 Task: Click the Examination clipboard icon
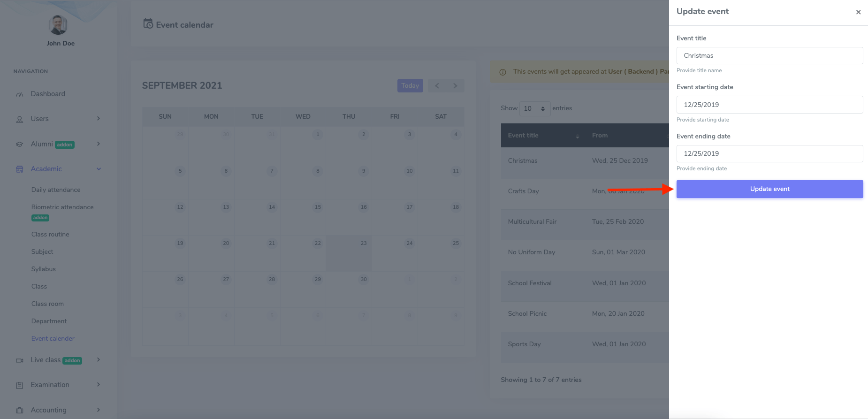(x=20, y=385)
